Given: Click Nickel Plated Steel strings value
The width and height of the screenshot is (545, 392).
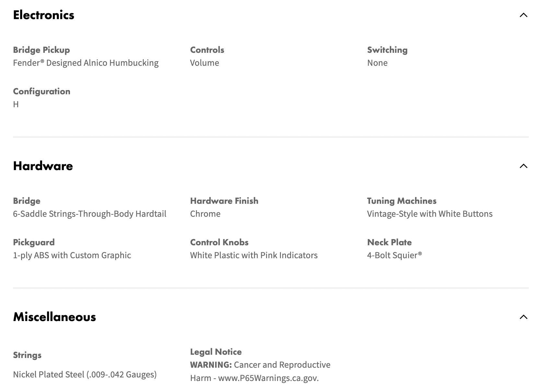Looking at the screenshot, I should click(85, 375).
